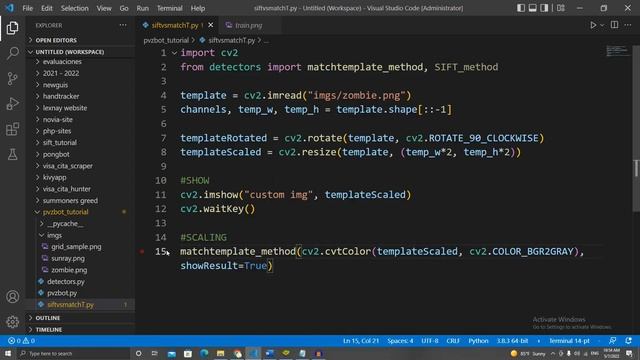Open detectors.py in the explorer
The height and width of the screenshot is (360, 640).
66,282
